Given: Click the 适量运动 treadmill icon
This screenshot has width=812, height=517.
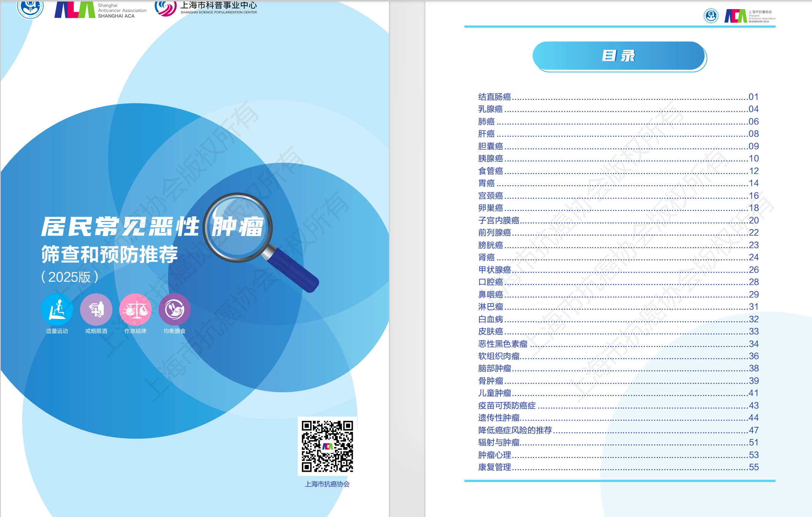Looking at the screenshot, I should pyautogui.click(x=57, y=309).
